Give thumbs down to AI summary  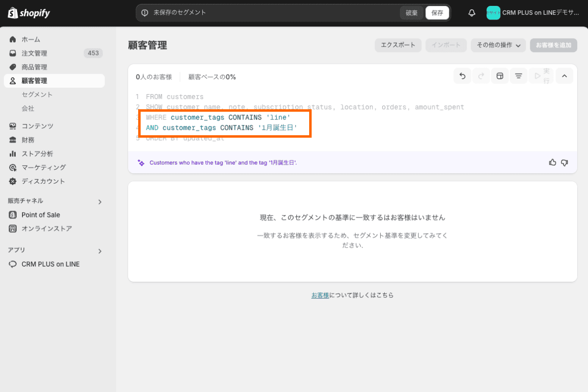564,163
